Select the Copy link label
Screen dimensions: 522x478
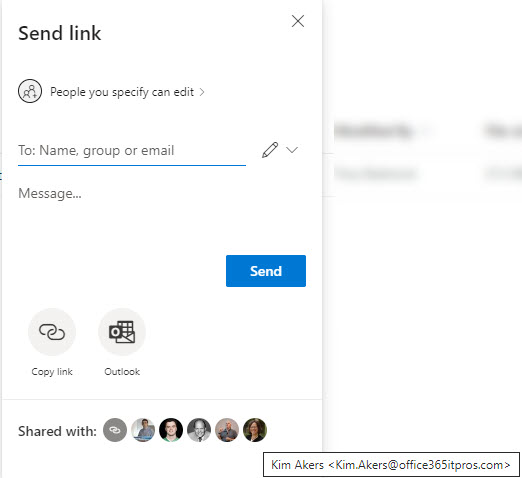(x=52, y=372)
